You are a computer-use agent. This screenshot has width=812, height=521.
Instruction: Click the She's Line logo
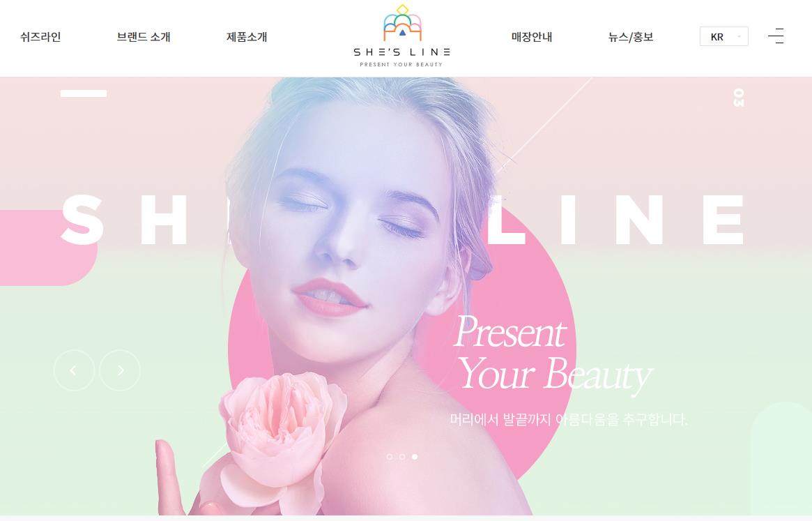pos(402,36)
